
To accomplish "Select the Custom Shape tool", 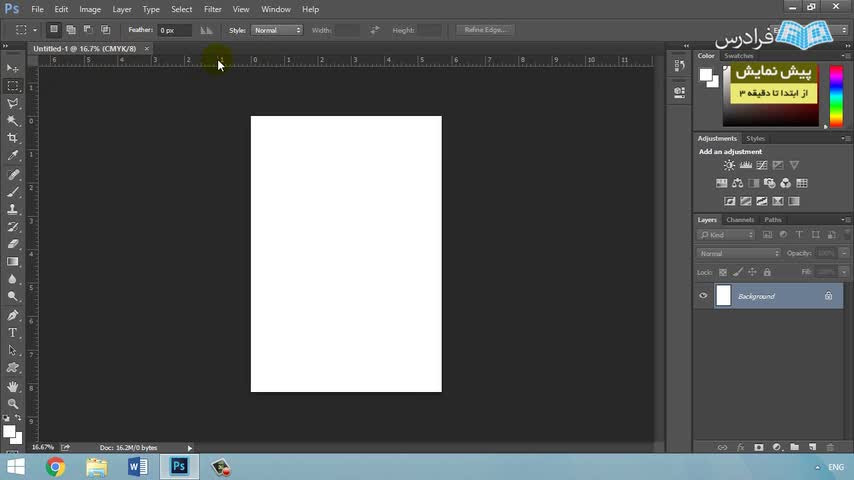I will (13, 368).
